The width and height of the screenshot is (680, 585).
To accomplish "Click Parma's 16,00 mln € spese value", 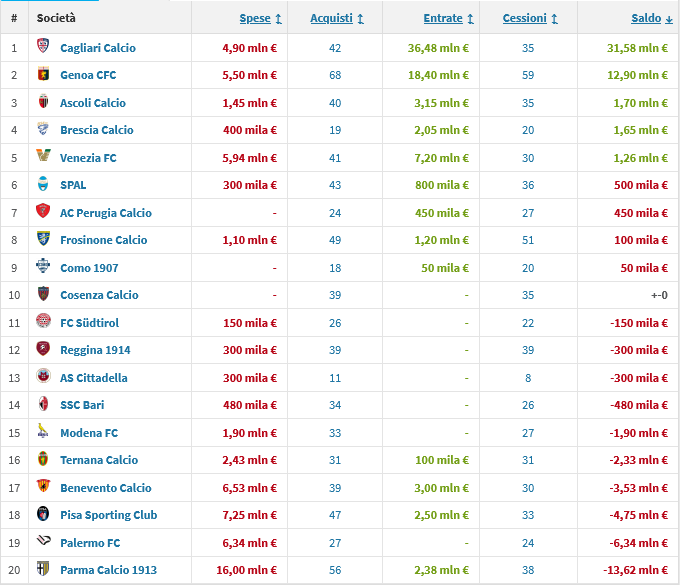I will [246, 570].
